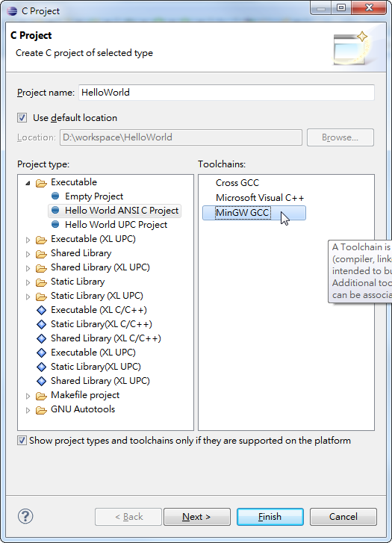Uncheck Use default location checkbox
The width and height of the screenshot is (392, 543).
click(22, 118)
